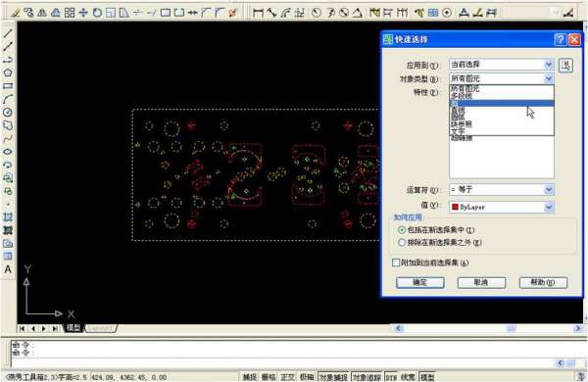This screenshot has width=588, height=382.
Task: Confirm with the 确定 button
Action: click(x=420, y=282)
